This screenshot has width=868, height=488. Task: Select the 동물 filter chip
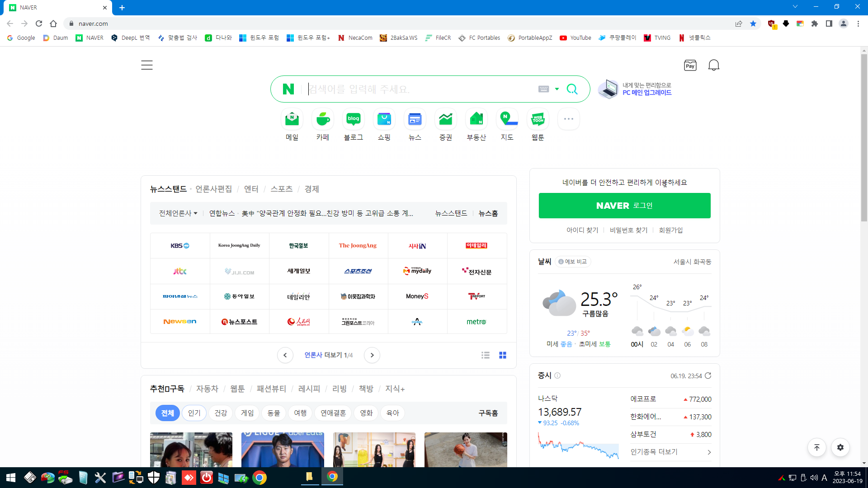point(274,413)
